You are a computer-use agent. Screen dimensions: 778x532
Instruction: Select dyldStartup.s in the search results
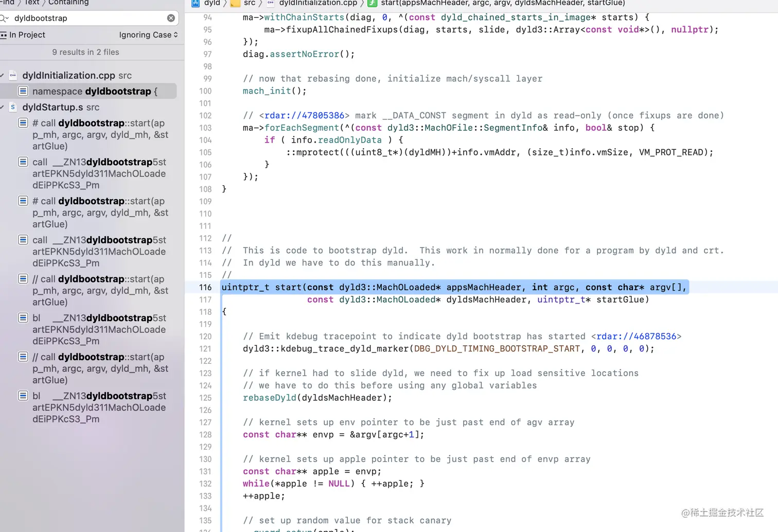pos(61,107)
